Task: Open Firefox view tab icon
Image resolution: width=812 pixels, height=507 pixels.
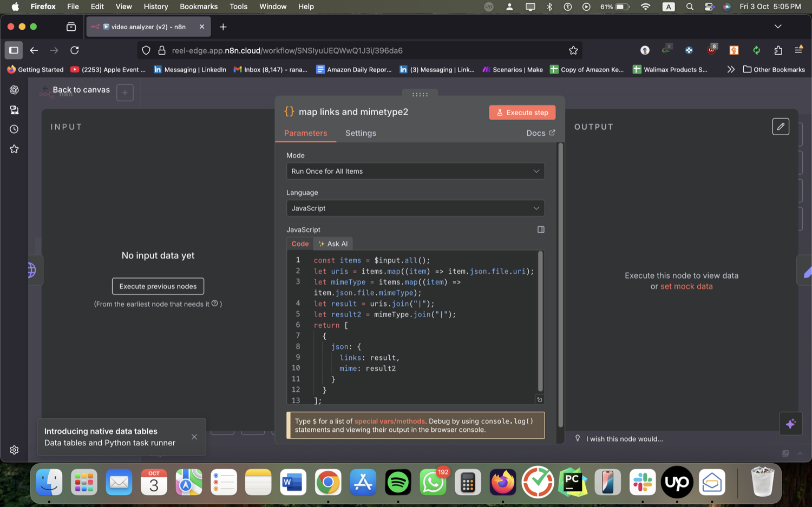Action: click(x=71, y=27)
